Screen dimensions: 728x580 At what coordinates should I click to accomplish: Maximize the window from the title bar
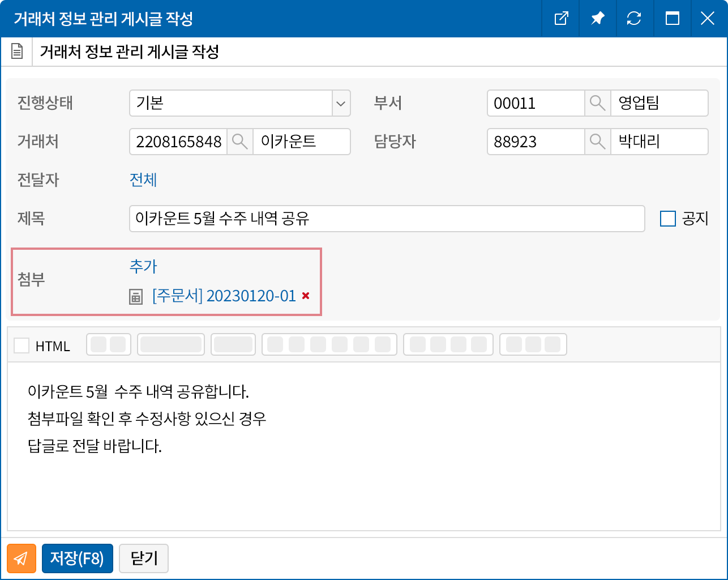[672, 19]
